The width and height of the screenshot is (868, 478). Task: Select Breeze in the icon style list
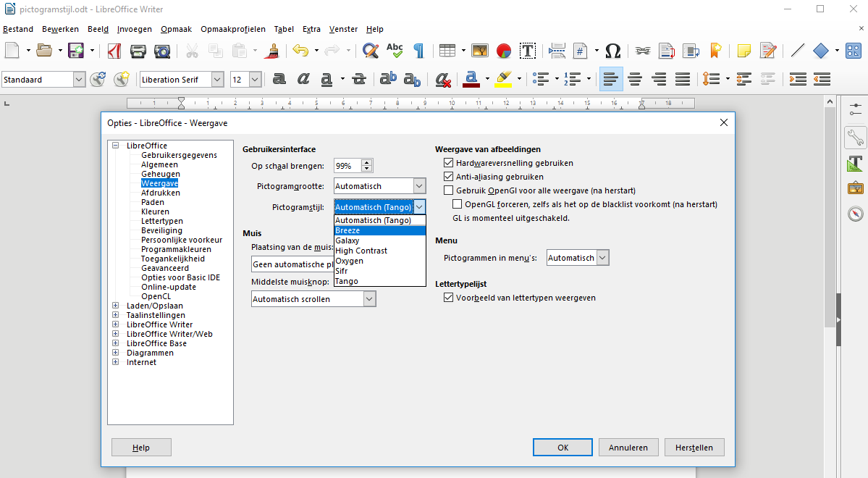pos(379,230)
